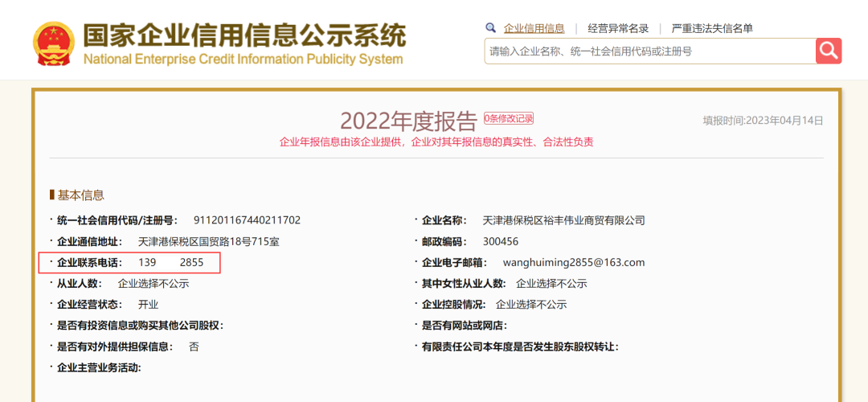The width and height of the screenshot is (868, 402).
Task: Select the 企业信用信息 search tab
Action: (534, 29)
